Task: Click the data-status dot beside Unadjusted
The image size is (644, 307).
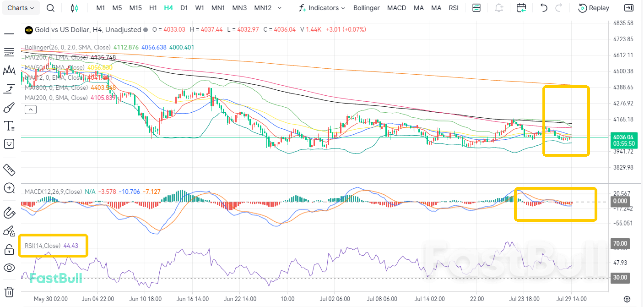Action: [146, 29]
